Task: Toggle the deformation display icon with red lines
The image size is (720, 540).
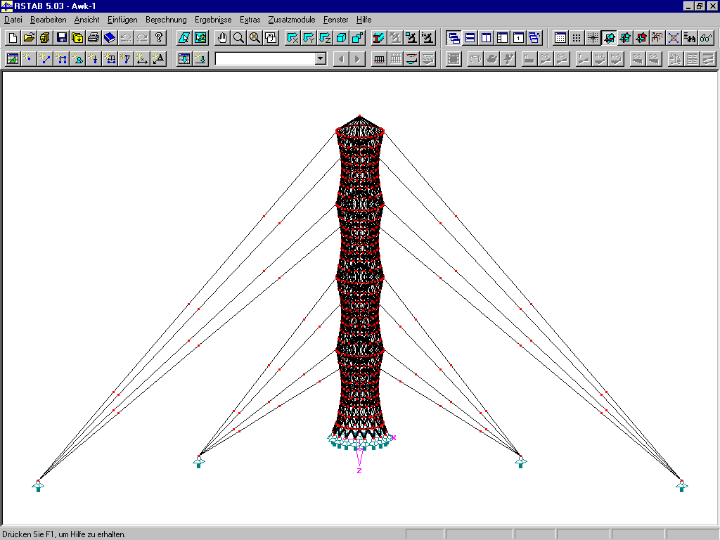Action: pyautogui.click(x=411, y=59)
